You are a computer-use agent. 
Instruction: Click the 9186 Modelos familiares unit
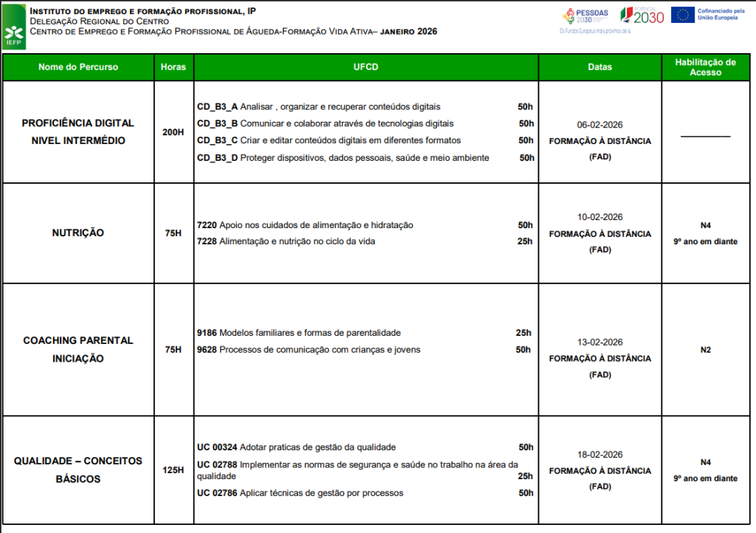(x=298, y=333)
